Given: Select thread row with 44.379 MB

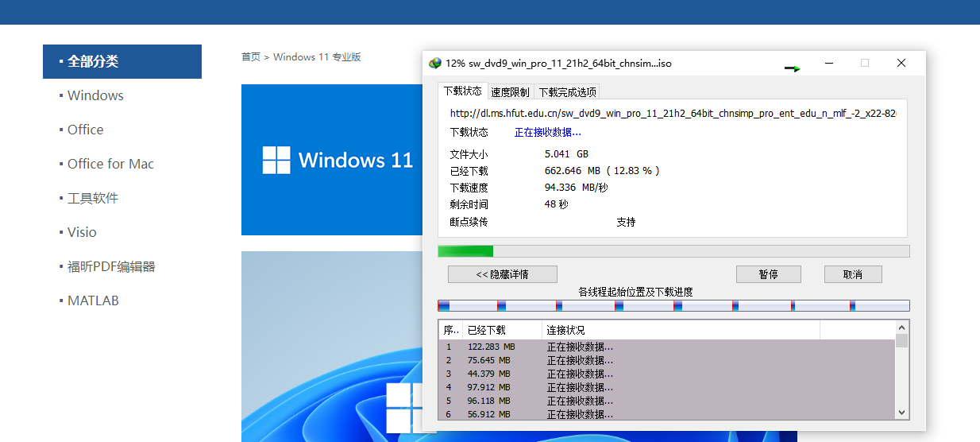Looking at the screenshot, I should pos(666,374).
